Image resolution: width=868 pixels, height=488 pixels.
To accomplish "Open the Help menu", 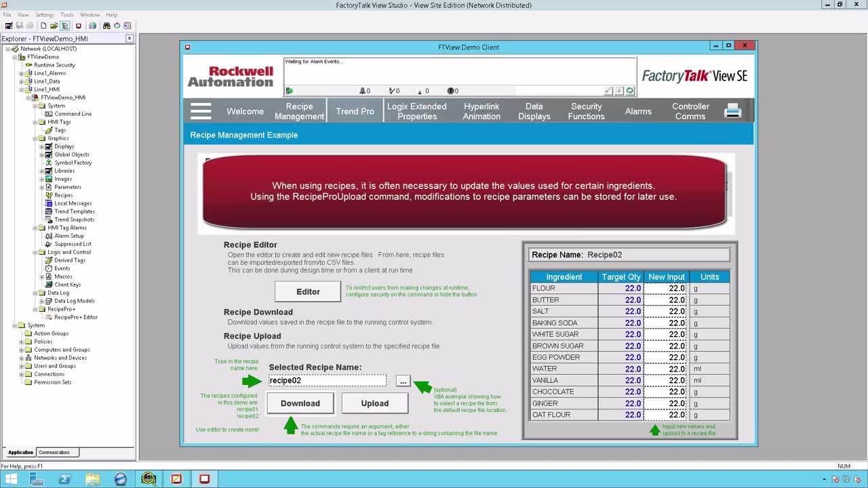I will (111, 14).
